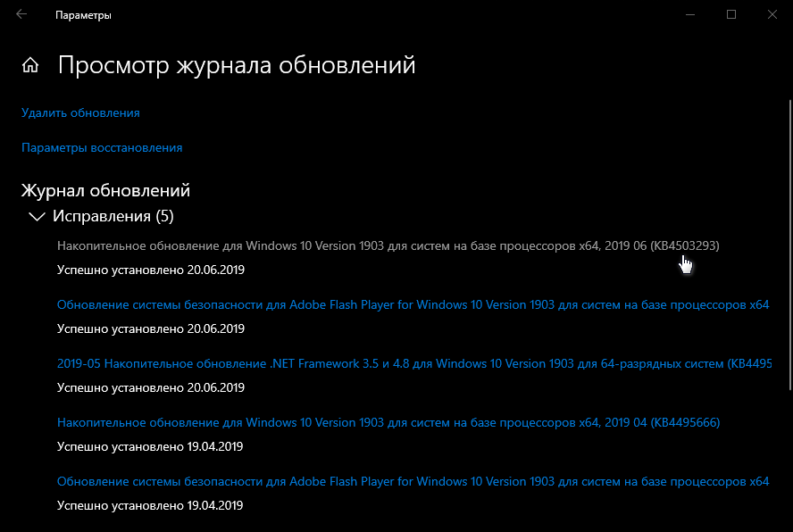Viewport: 793px width, 532px height.
Task: Minimize the Параметры window
Action: click(690, 15)
